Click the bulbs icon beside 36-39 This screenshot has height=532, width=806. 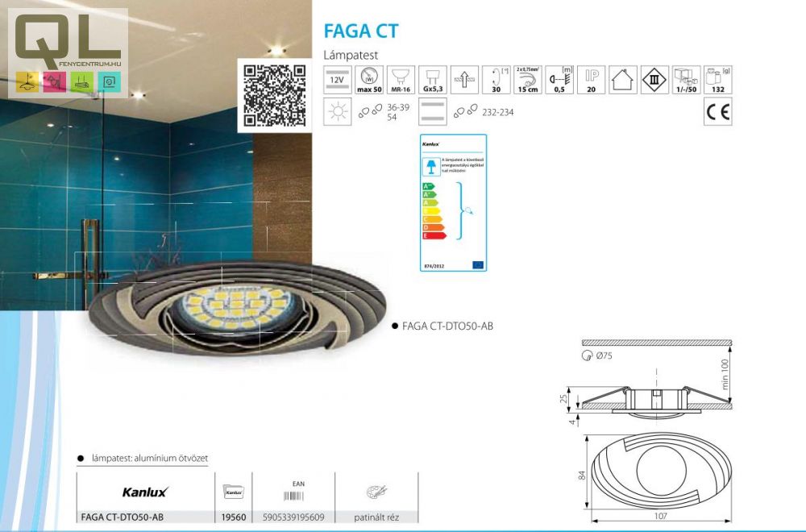pos(370,110)
